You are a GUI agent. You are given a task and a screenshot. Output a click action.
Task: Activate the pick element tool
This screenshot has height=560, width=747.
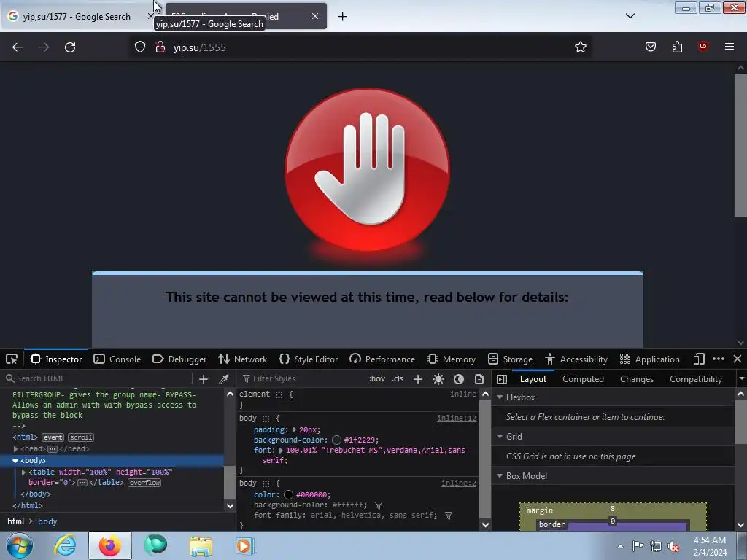12,359
